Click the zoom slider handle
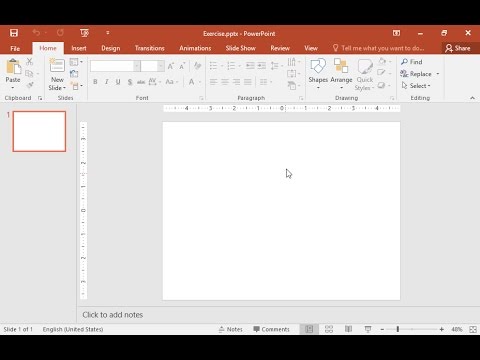The image size is (480, 360). pos(398,329)
